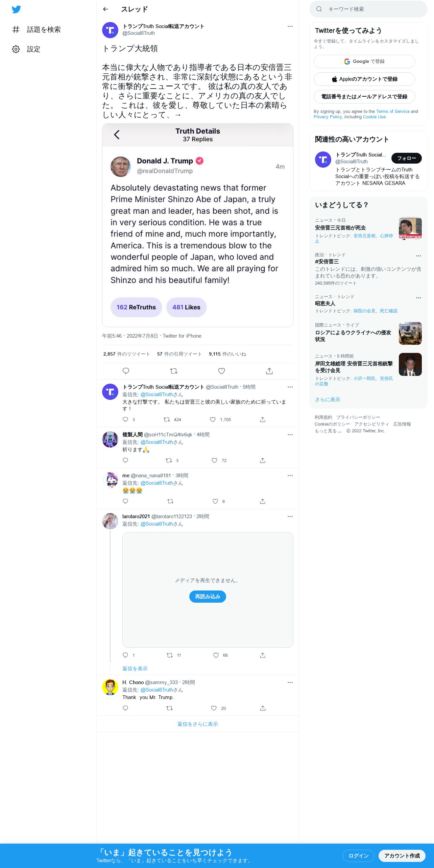
Task: Click the share icon under the main tweet
Action: (x=269, y=371)
